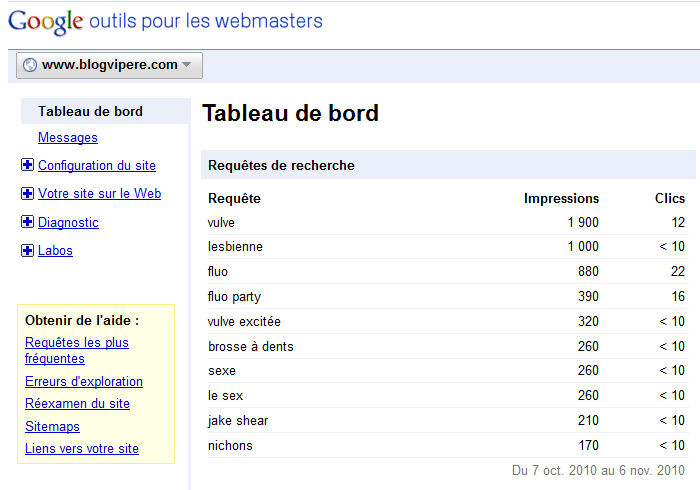Click the query 'fluo party'
700x490 pixels.
[x=234, y=297]
